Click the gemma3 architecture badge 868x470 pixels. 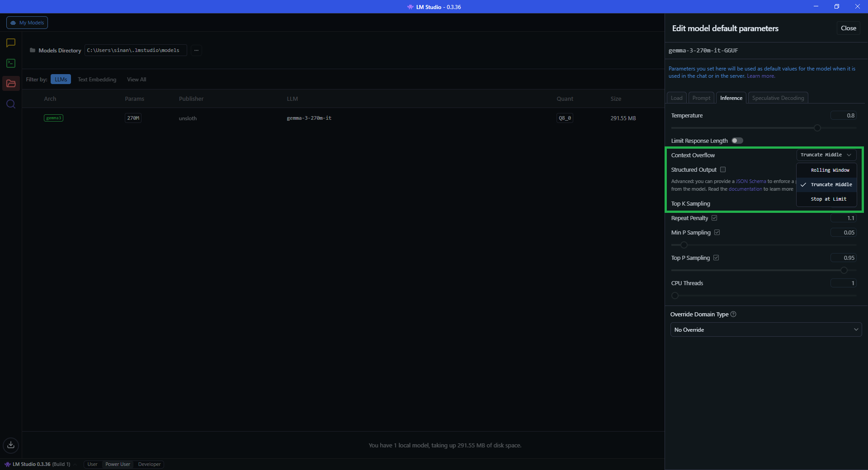point(53,118)
